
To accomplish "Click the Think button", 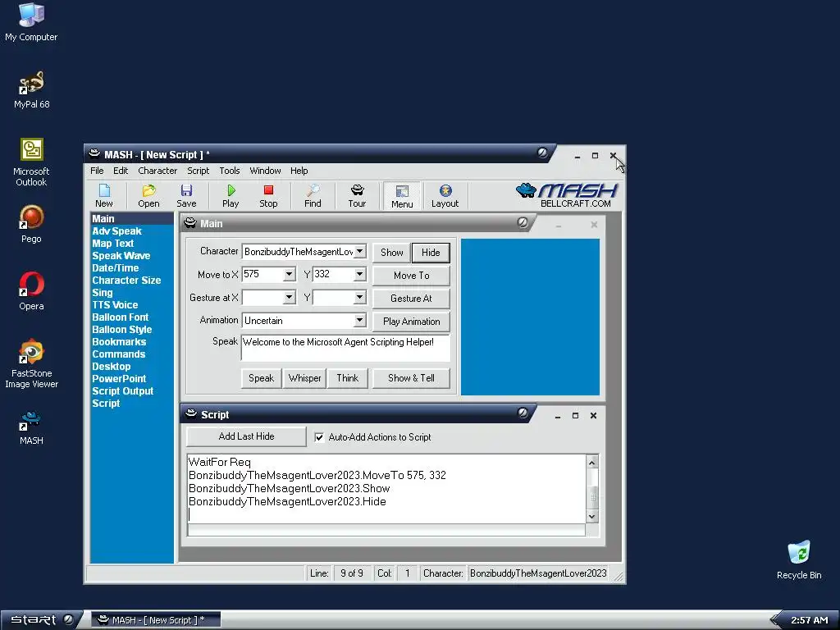I will tap(348, 377).
